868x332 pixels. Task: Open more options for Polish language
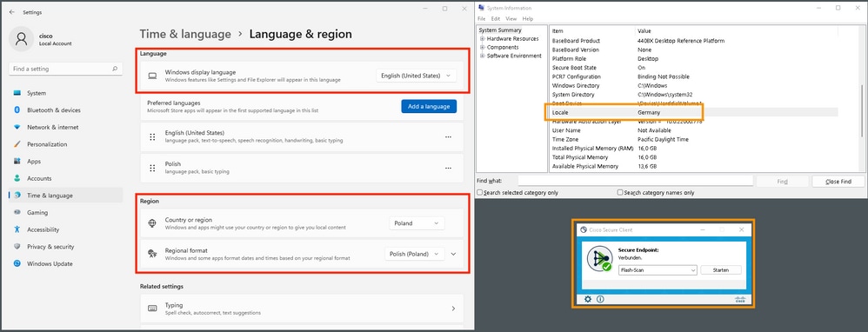[x=448, y=169]
